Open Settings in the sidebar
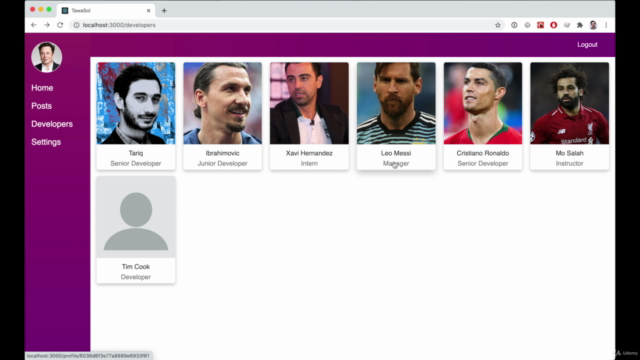Viewport: 640px width, 360px height. click(x=46, y=142)
